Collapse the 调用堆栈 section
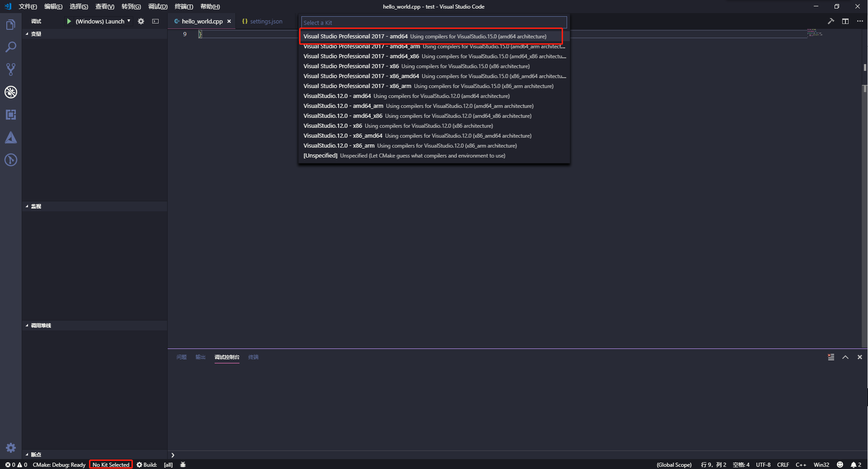 (x=95, y=325)
